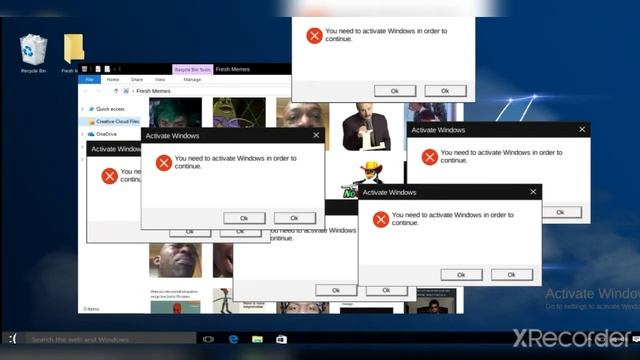Viewport: 640px width, 360px height.
Task: Open Task View on the taskbar
Action: tap(208, 339)
